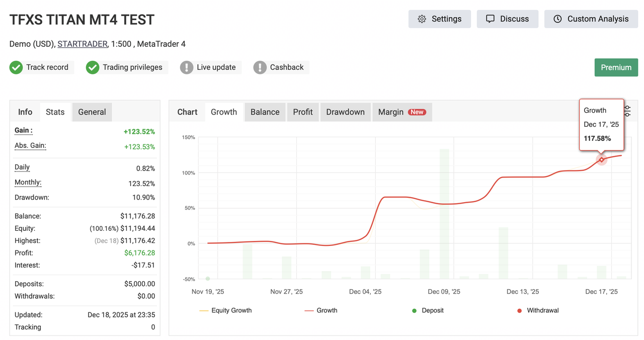Image resolution: width=644 pixels, height=340 pixels.
Task: Select the Stats tab in Info panel
Action: click(x=55, y=112)
